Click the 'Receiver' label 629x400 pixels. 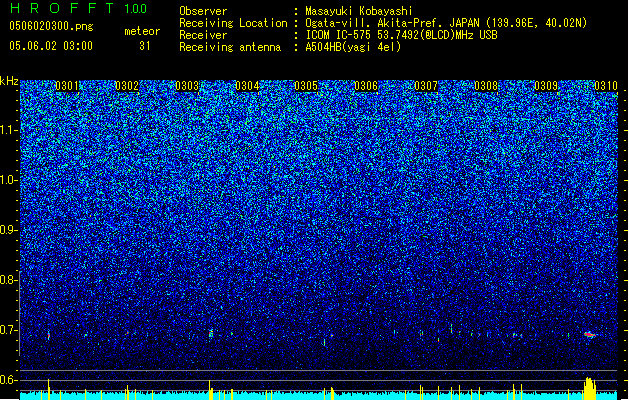(203, 35)
